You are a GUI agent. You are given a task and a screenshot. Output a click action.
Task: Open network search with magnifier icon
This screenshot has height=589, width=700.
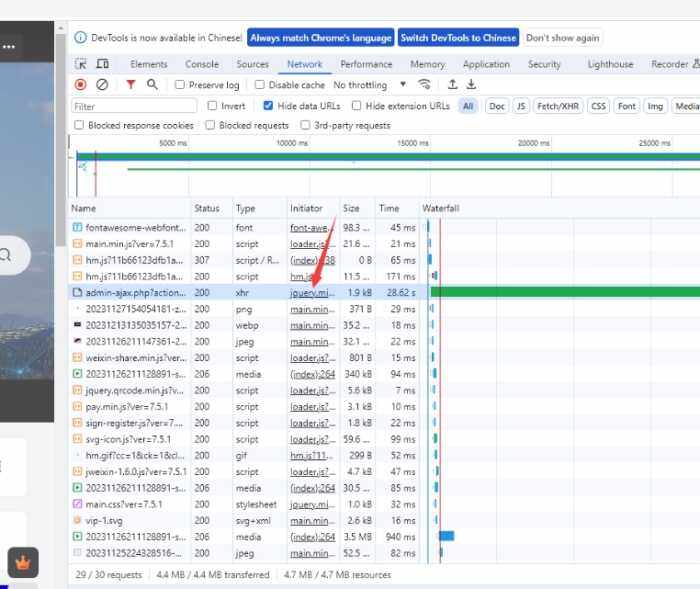152,85
